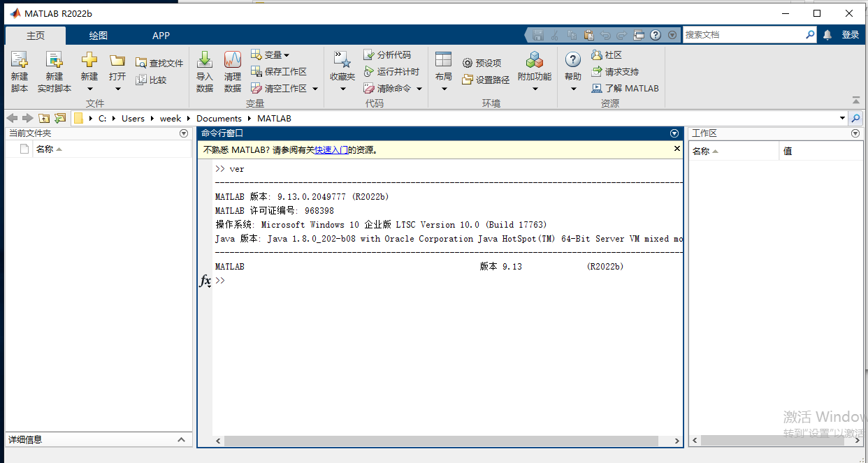Open 工作区 panel actions menu
The width and height of the screenshot is (868, 463).
click(x=855, y=133)
